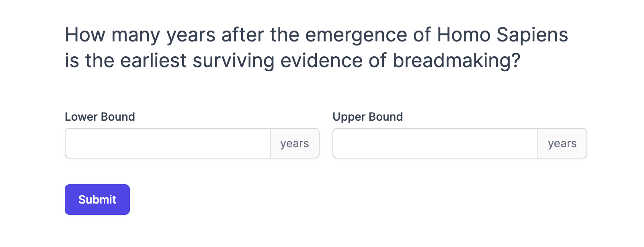Viewport: 644px width, 247px height.
Task: Click the years suffix of Upper Bound
Action: tap(562, 143)
